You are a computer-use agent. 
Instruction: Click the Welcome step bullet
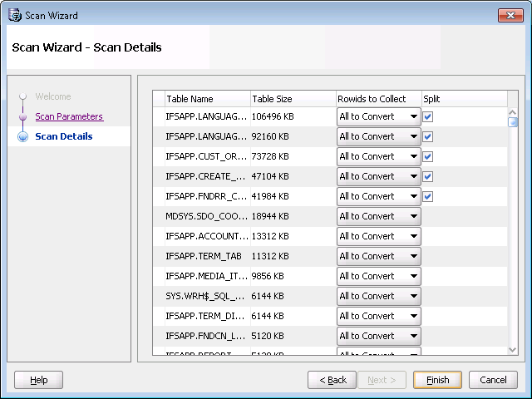tap(22, 96)
